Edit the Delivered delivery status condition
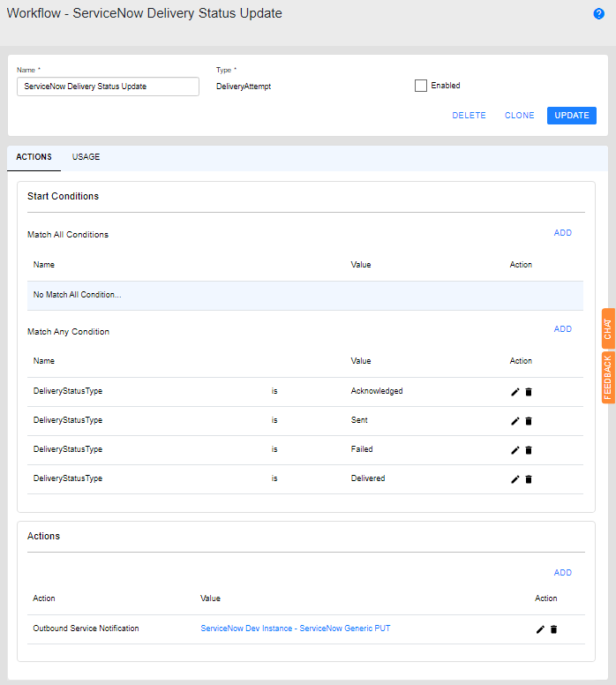The height and width of the screenshot is (685, 616). 515,479
